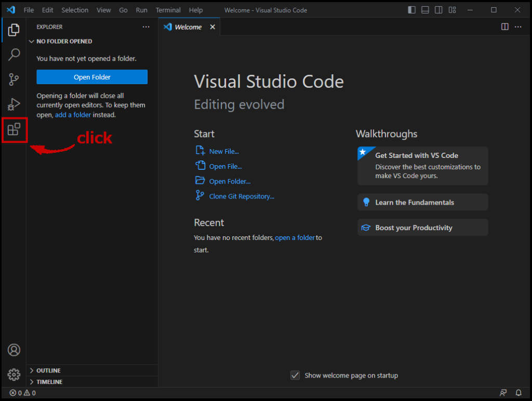Image resolution: width=532 pixels, height=401 pixels.
Task: Split the editor right
Action: [504, 27]
